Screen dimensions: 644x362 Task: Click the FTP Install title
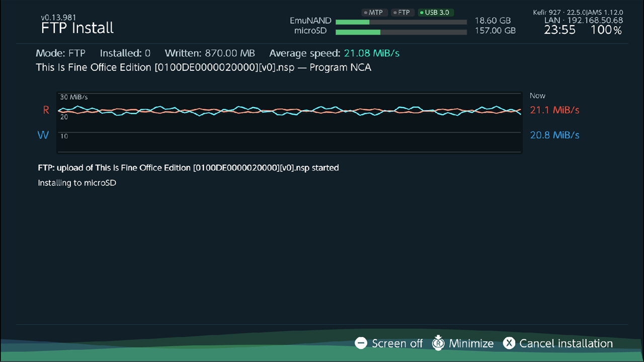coord(77,28)
